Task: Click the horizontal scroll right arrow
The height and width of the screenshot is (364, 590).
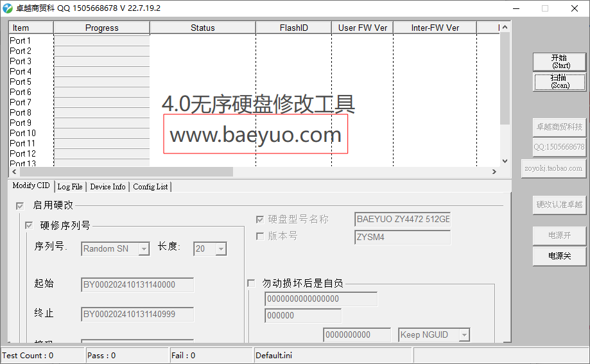Action: click(494, 171)
